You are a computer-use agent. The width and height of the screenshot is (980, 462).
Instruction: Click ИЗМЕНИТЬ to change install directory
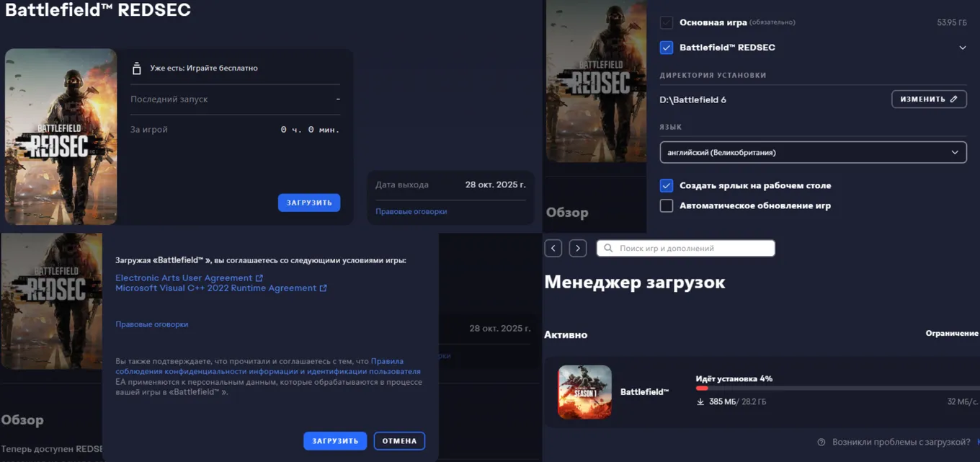coord(929,99)
